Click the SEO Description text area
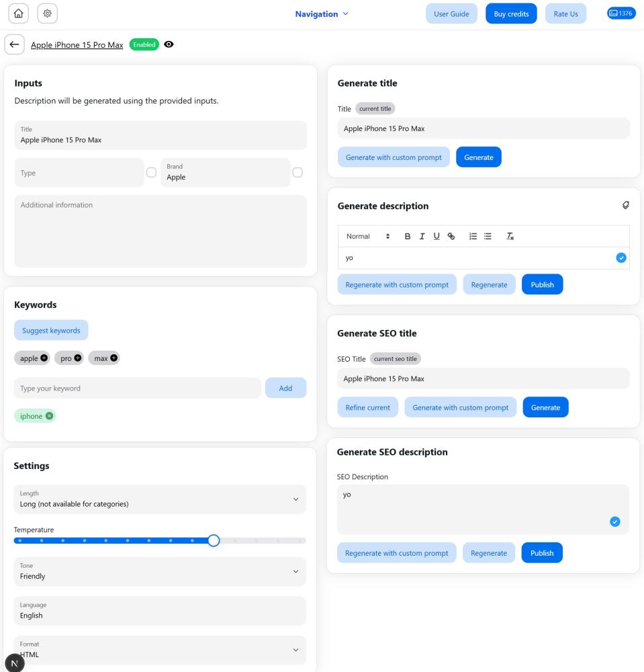644x672 pixels. 483,509
